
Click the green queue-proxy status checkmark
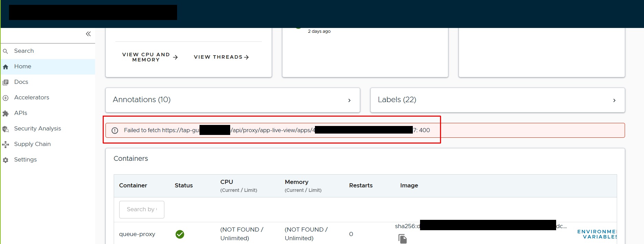[x=180, y=234]
